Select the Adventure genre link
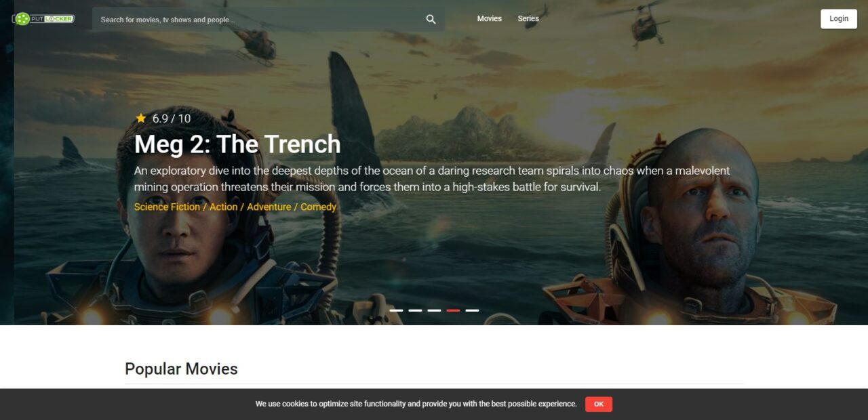The height and width of the screenshot is (420, 868). [x=269, y=207]
